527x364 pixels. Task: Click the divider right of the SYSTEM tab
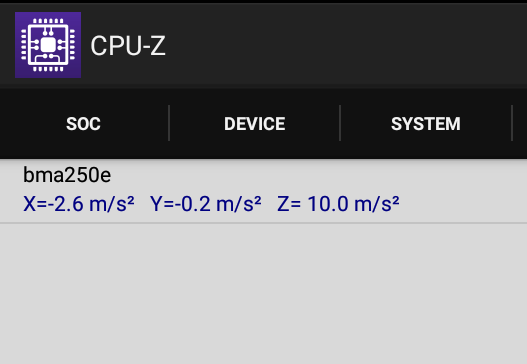(x=512, y=123)
